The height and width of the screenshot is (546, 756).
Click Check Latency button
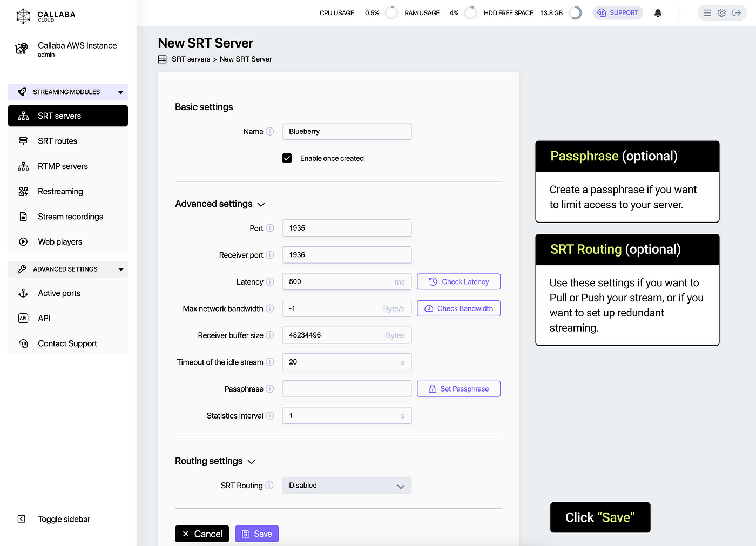pyautogui.click(x=459, y=281)
